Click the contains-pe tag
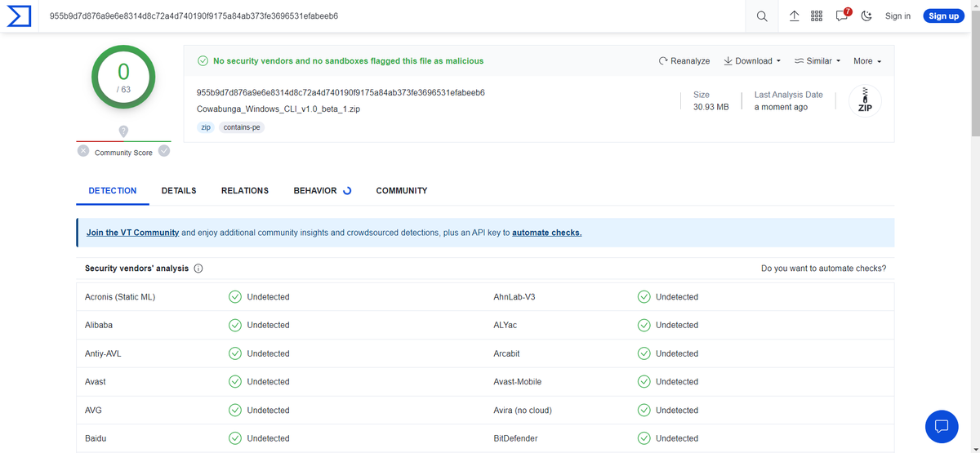This screenshot has height=453, width=980. (x=242, y=127)
